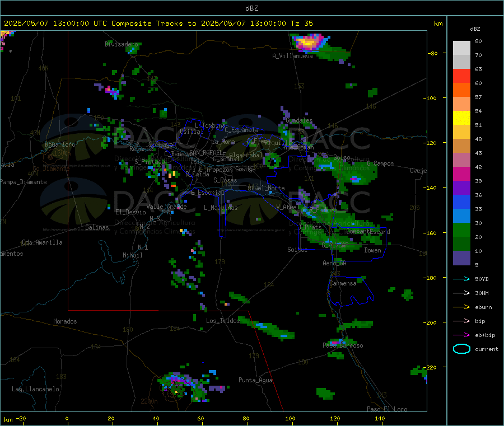This screenshot has width=504, height=426.
Task: Click the Cda_Amarilla map label
Action: [x=42, y=242]
